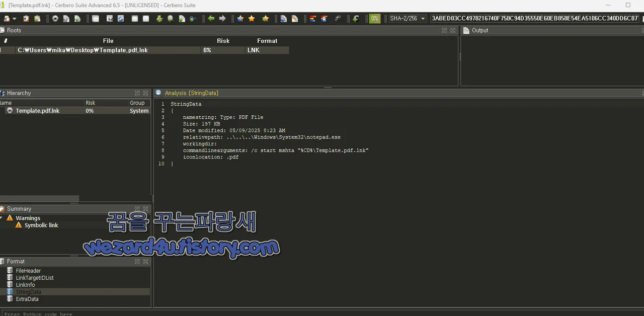
Task: Click the floppy disk save icon
Action: 109,19
